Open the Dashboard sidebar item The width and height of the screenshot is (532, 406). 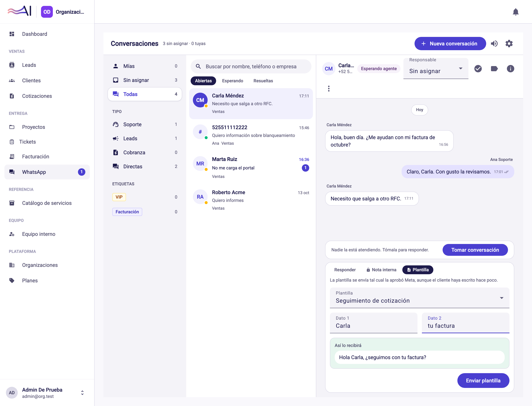click(47, 34)
